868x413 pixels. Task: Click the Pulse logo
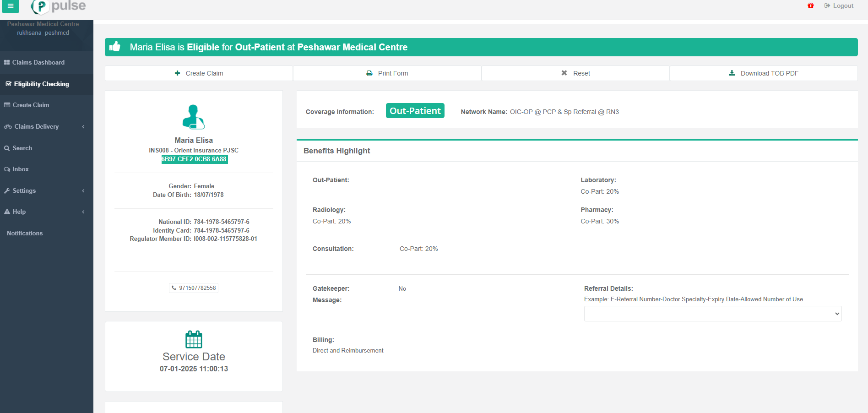tap(59, 6)
